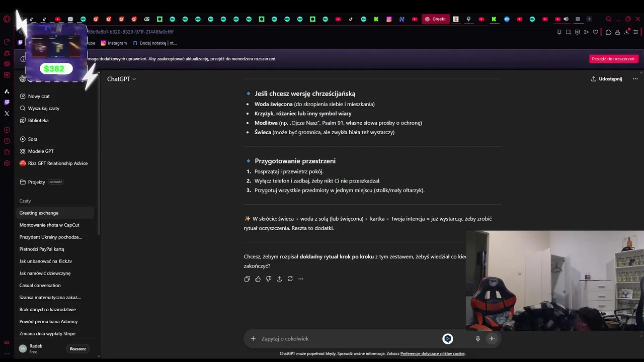Click the Udostępnij share button
The image size is (644, 362).
pyautogui.click(x=606, y=79)
